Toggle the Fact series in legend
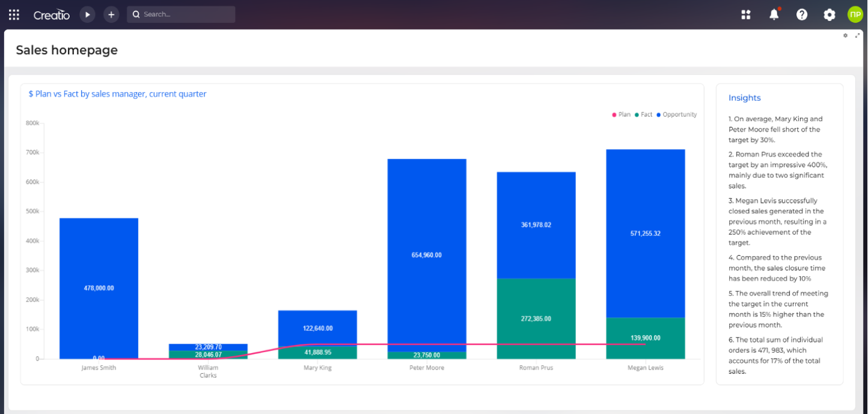The image size is (868, 414). [x=643, y=114]
